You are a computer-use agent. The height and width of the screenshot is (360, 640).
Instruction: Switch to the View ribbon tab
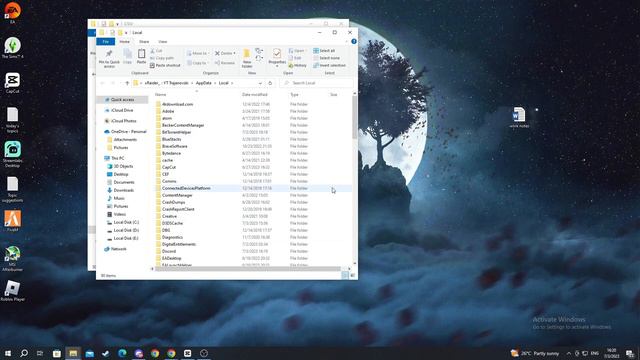pyautogui.click(x=162, y=42)
